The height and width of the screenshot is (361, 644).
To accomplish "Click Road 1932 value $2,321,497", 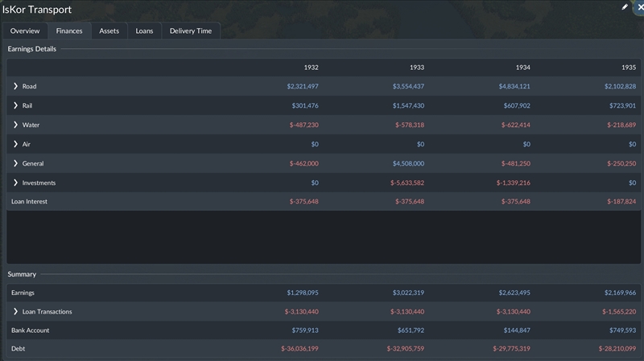I will tap(303, 86).
